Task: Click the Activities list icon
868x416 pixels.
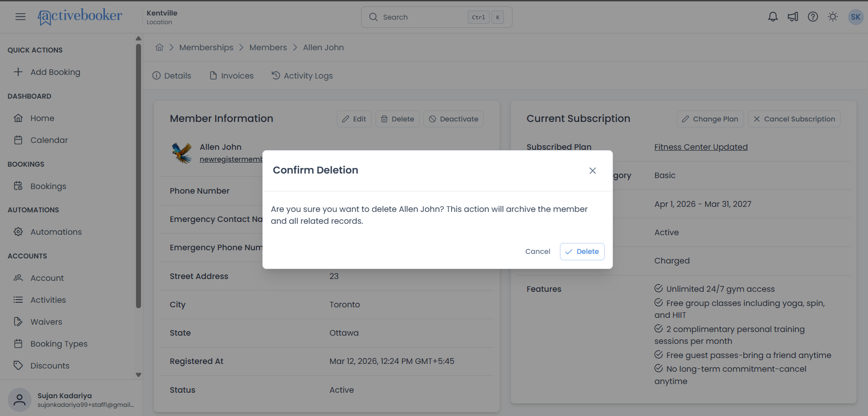Action: 18,300
